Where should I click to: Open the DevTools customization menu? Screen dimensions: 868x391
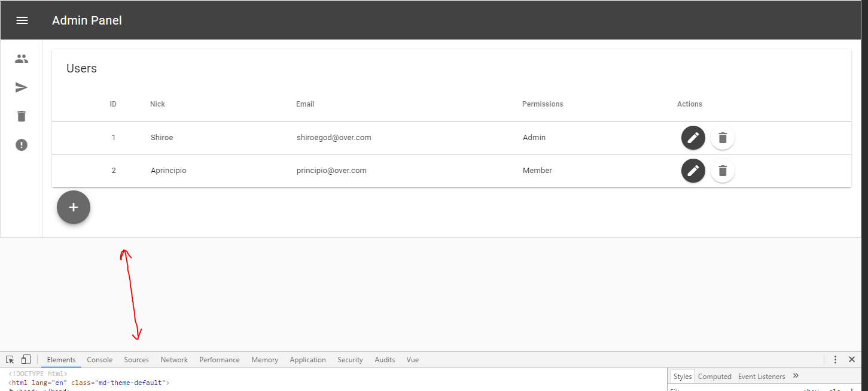(x=835, y=359)
